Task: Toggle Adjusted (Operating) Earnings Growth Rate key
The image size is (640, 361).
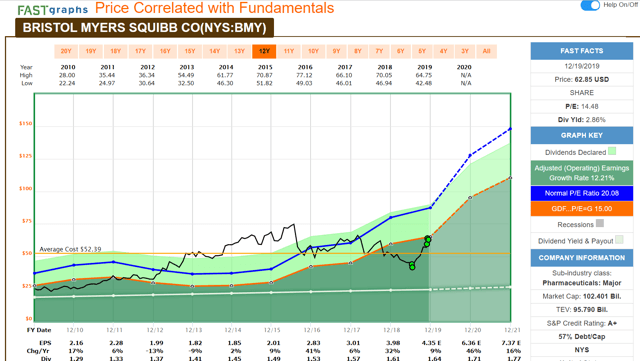Action: click(582, 173)
